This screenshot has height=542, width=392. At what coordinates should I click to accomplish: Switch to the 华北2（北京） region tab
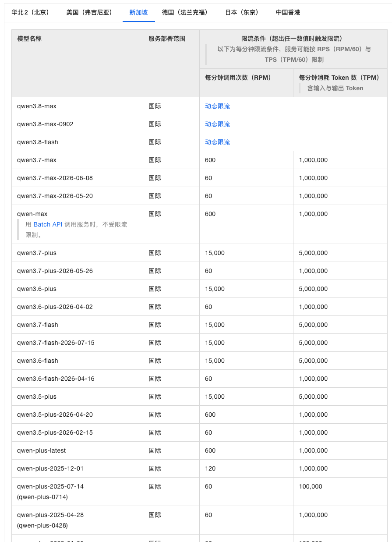click(x=30, y=12)
